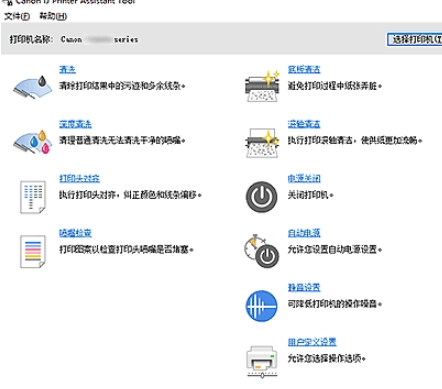
Task: Click the text '避免打印过程中纸张弄脏。'
Action: coord(335,86)
